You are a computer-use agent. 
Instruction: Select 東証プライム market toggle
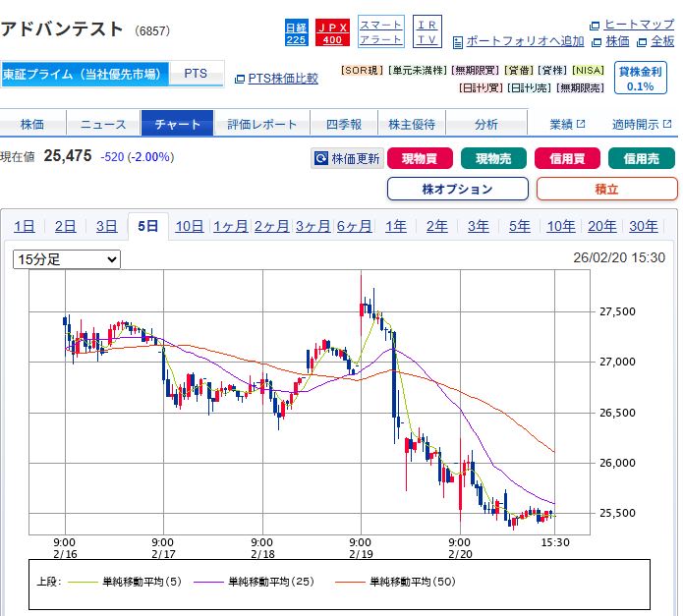[82, 74]
